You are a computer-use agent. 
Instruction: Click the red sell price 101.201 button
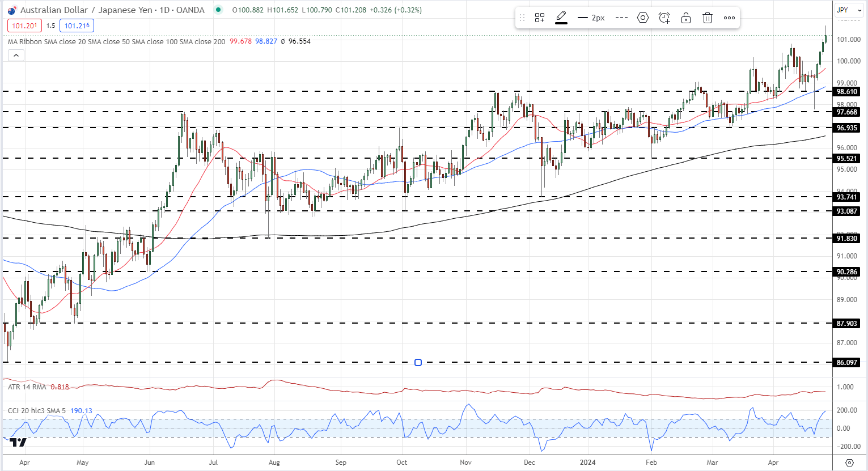point(24,26)
